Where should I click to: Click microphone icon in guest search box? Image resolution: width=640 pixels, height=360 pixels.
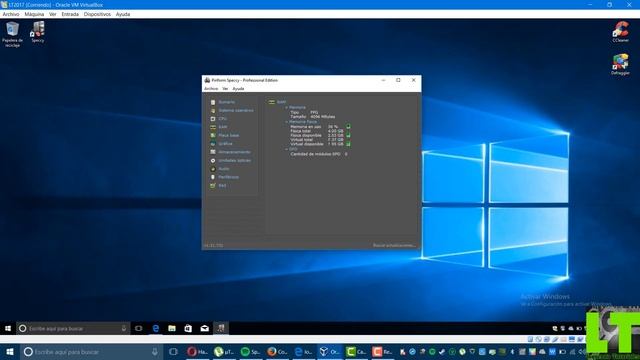[124, 328]
